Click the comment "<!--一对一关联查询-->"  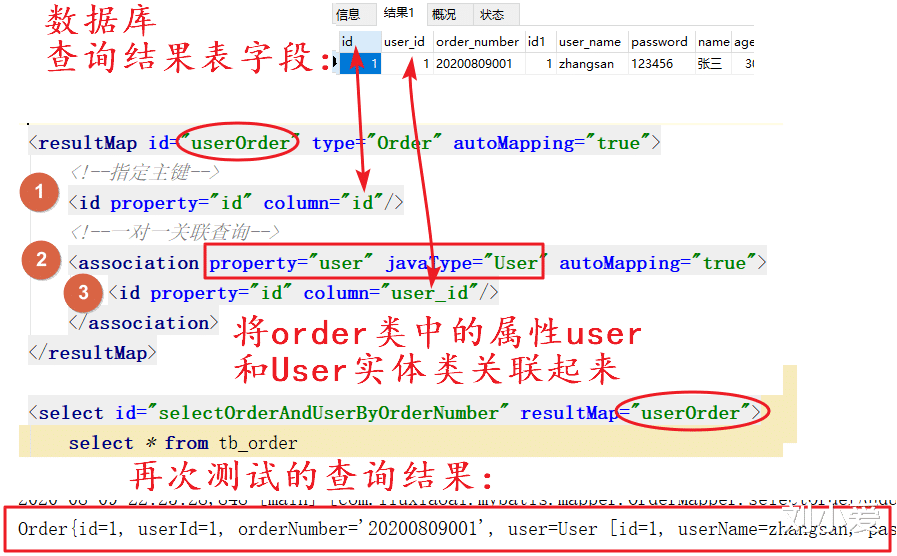point(175,232)
